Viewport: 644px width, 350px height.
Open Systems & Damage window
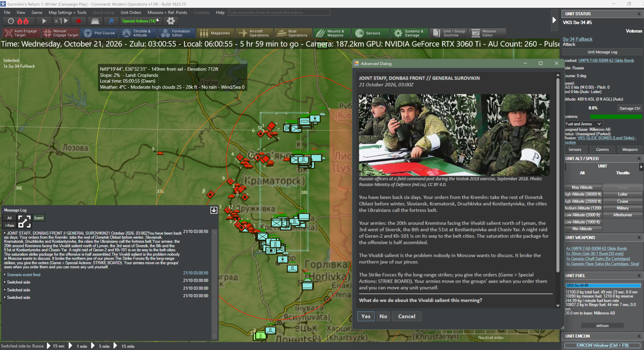pyautogui.click(x=409, y=33)
